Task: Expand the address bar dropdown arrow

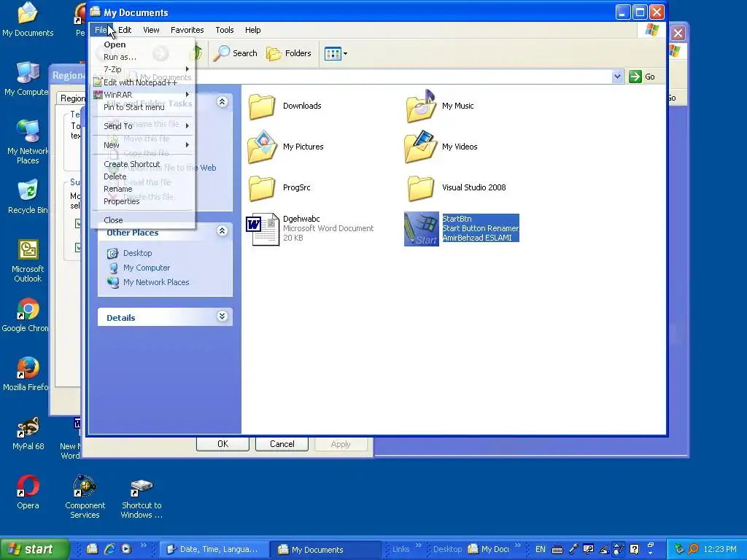Action: pos(617,76)
